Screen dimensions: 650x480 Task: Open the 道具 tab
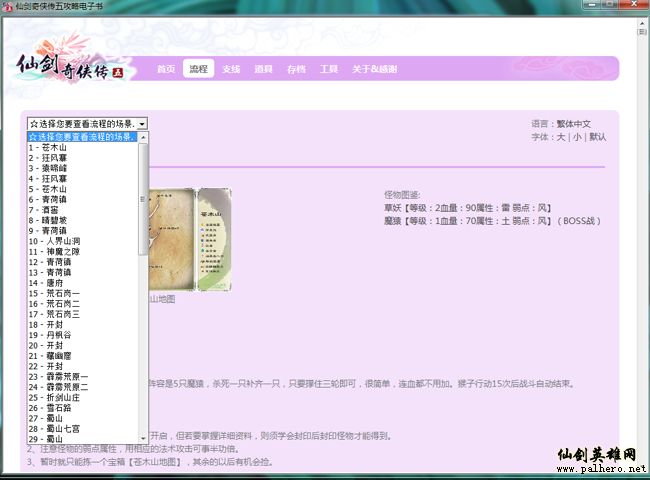tap(263, 69)
